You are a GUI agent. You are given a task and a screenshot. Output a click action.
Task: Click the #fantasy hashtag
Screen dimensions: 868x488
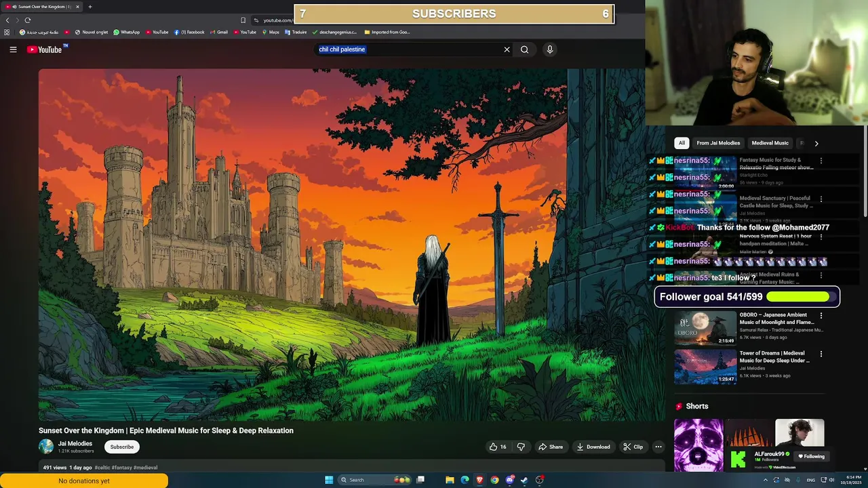(x=122, y=468)
